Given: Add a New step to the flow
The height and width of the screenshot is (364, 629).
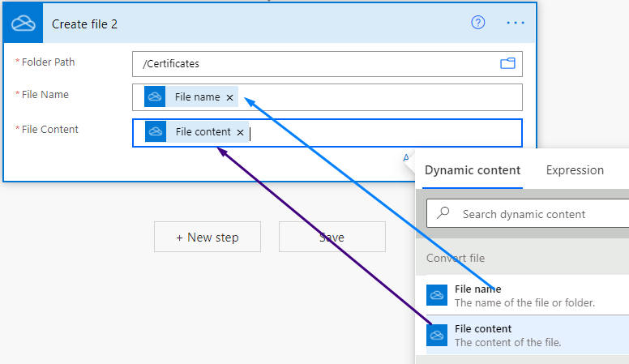Looking at the screenshot, I should click(208, 237).
